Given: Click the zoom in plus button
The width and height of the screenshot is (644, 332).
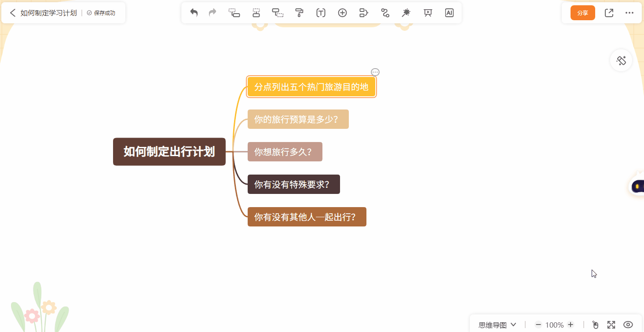Looking at the screenshot, I should pyautogui.click(x=571, y=325).
